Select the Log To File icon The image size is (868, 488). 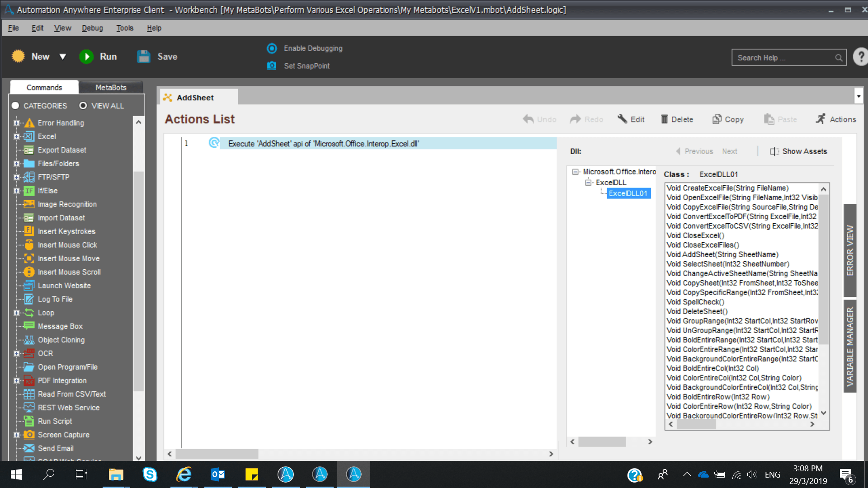pyautogui.click(x=29, y=299)
